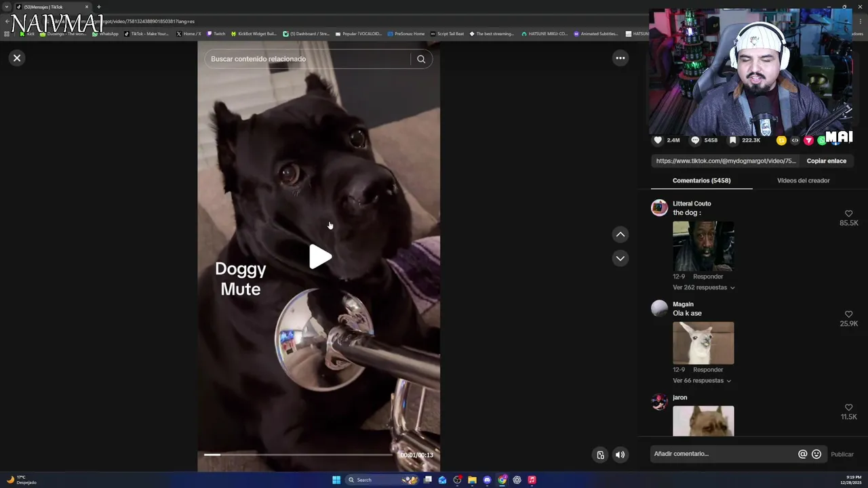Click the tiktok.com video URL text

click(x=726, y=161)
